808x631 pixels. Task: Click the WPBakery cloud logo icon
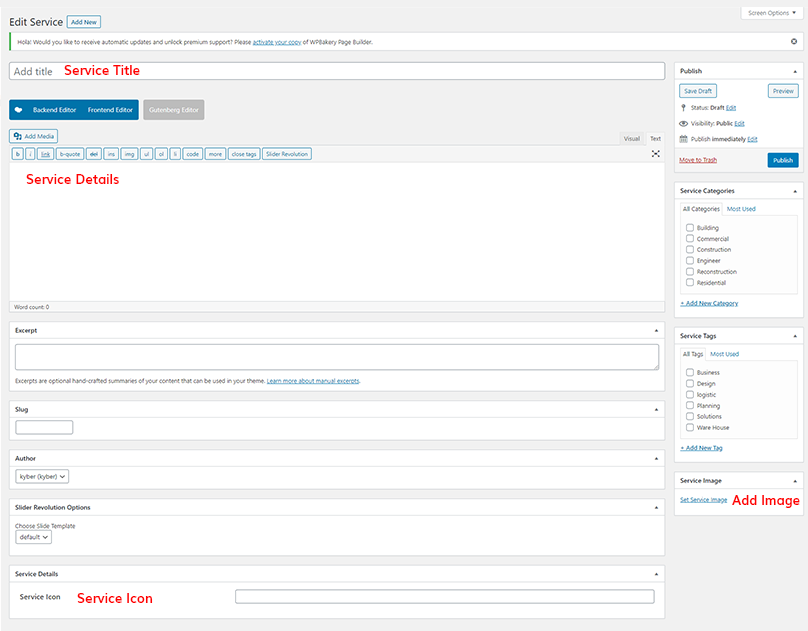pyautogui.click(x=18, y=110)
